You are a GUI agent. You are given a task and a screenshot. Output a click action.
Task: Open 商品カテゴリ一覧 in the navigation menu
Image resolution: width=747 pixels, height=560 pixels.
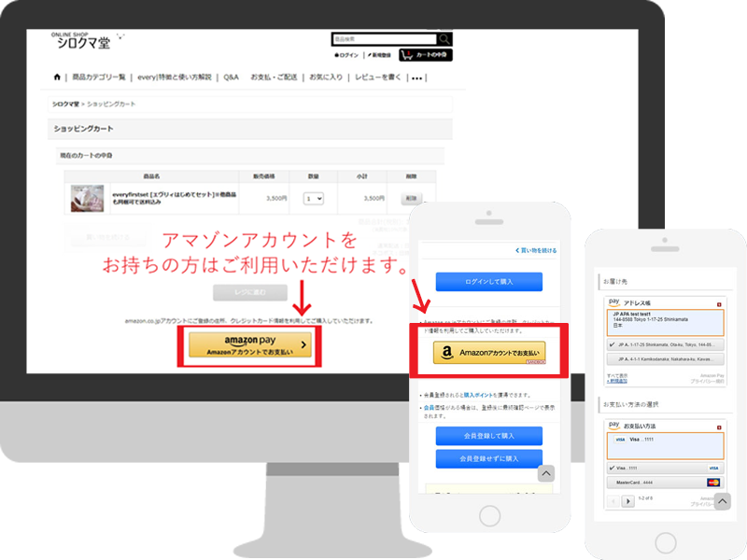99,77
